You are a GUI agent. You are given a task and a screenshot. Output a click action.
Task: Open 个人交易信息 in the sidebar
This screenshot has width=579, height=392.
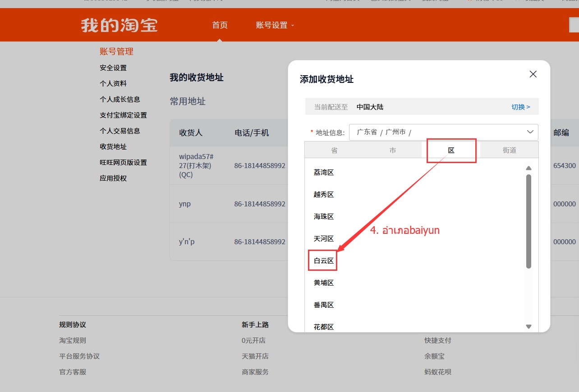[120, 131]
